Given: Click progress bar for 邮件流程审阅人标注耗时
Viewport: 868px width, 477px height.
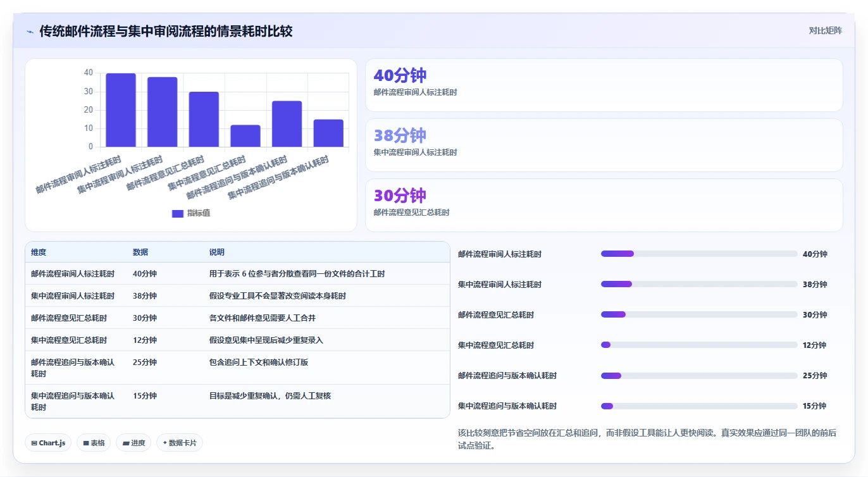Looking at the screenshot, I should coord(699,254).
